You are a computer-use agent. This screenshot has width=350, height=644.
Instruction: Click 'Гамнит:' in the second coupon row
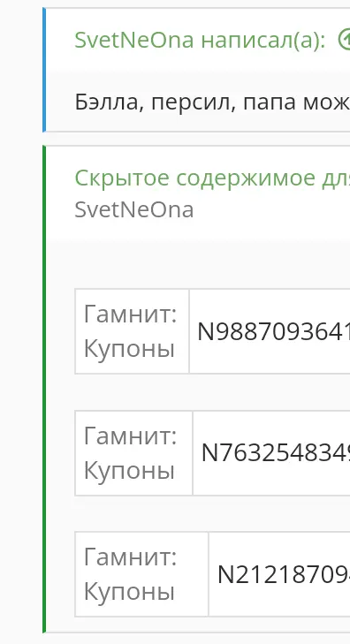pos(130,436)
